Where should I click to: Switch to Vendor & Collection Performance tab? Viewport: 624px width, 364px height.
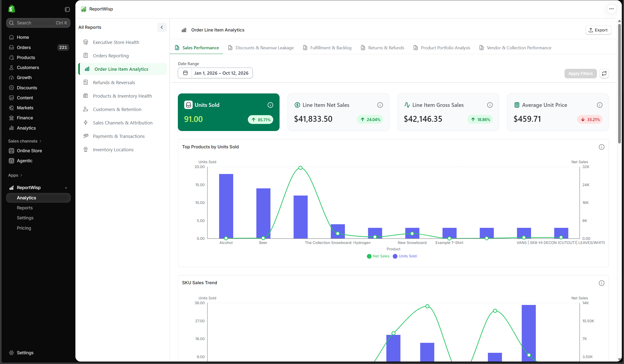[x=515, y=48]
